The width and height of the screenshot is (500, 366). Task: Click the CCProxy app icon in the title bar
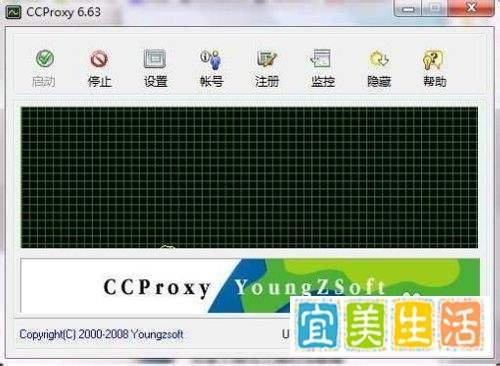pyautogui.click(x=14, y=12)
